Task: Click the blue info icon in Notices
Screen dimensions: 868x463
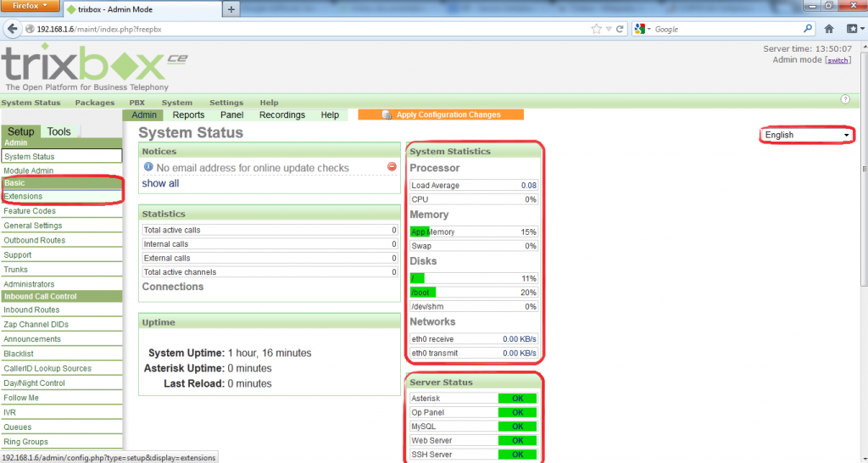Action: [148, 167]
